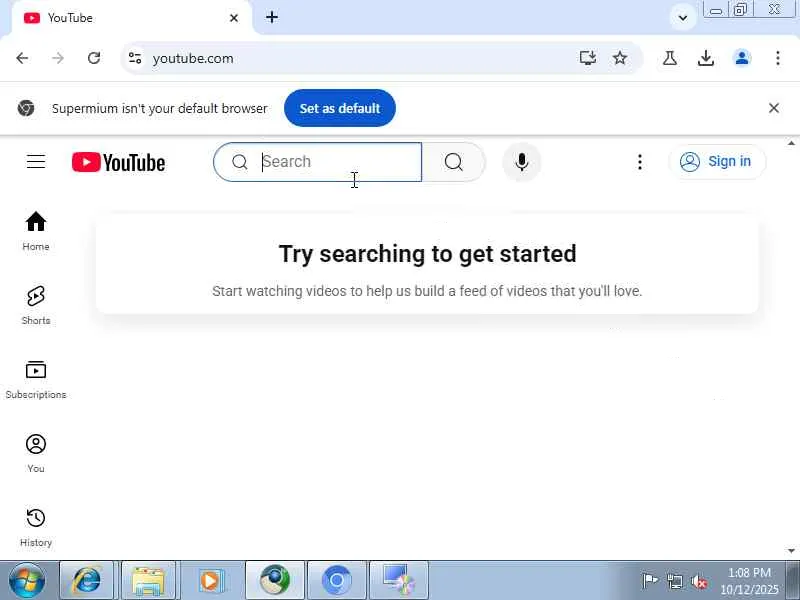Open History in the sidebar
Viewport: 800px width, 600px height.
pos(36,527)
